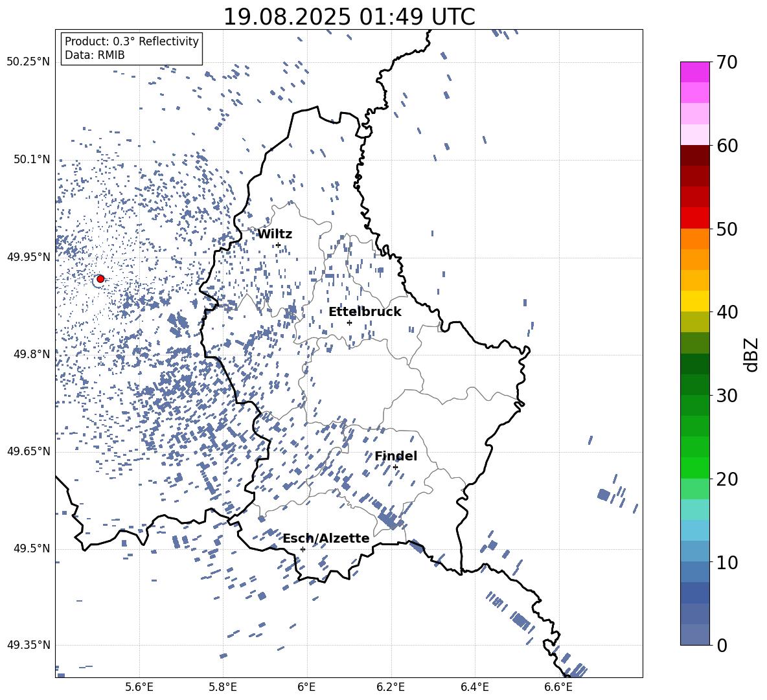Click the yellow 40 dBZ colorbar segment
Image resolution: width=767 pixels, height=700 pixels.
[x=695, y=301]
